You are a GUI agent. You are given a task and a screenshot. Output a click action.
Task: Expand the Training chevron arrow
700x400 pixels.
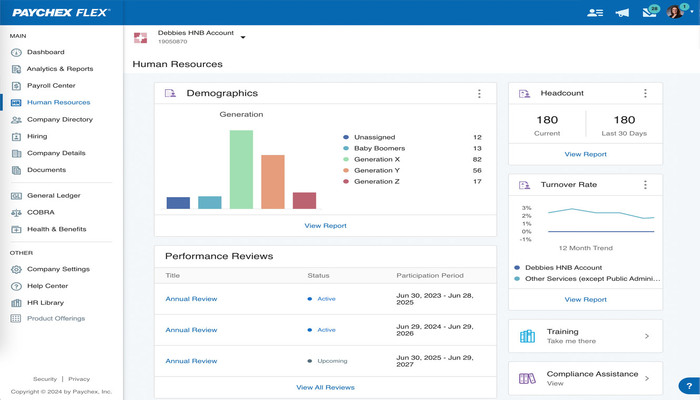(646, 336)
